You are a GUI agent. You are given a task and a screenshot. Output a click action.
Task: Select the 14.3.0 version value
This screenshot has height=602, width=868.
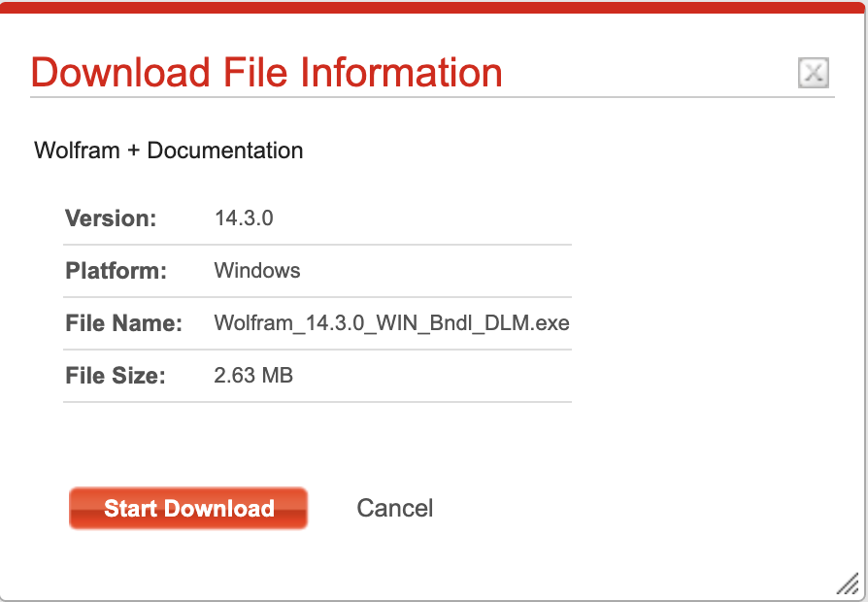(244, 218)
